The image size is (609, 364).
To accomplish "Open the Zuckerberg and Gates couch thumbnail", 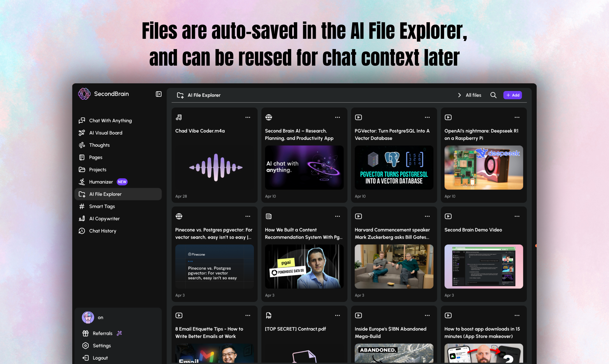I will pyautogui.click(x=394, y=266).
